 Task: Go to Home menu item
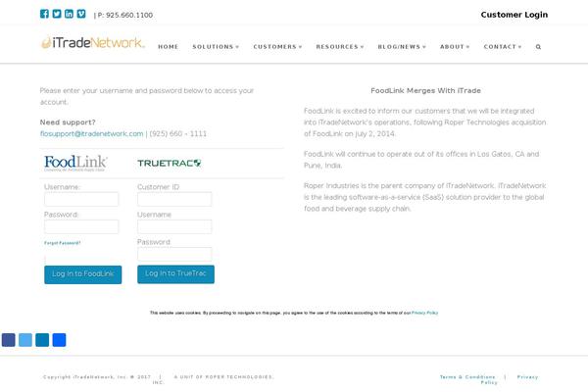(168, 47)
